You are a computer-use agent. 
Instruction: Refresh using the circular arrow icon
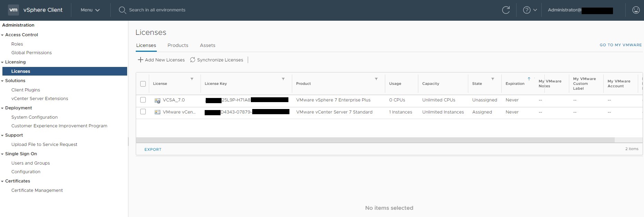[x=506, y=10]
